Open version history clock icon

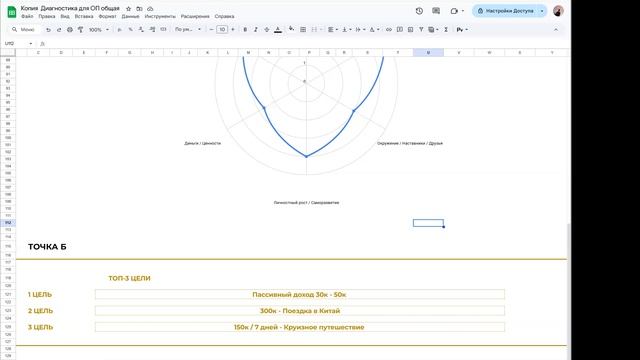coord(419,11)
